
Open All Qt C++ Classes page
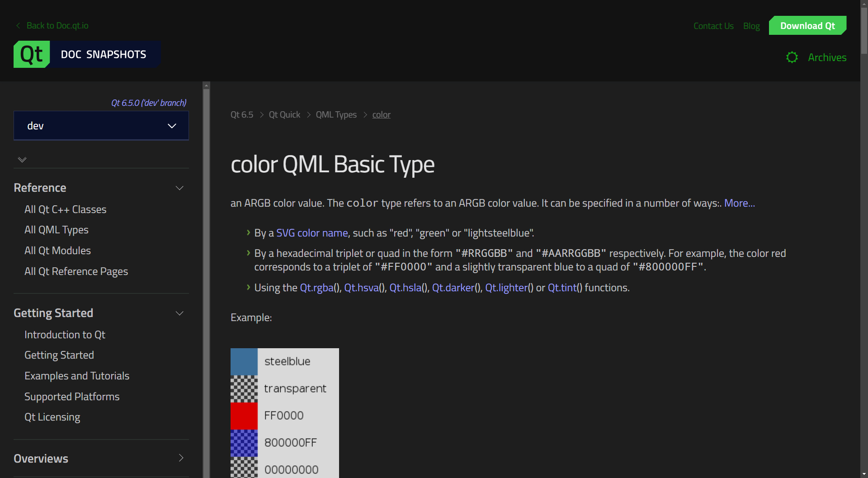tap(66, 209)
